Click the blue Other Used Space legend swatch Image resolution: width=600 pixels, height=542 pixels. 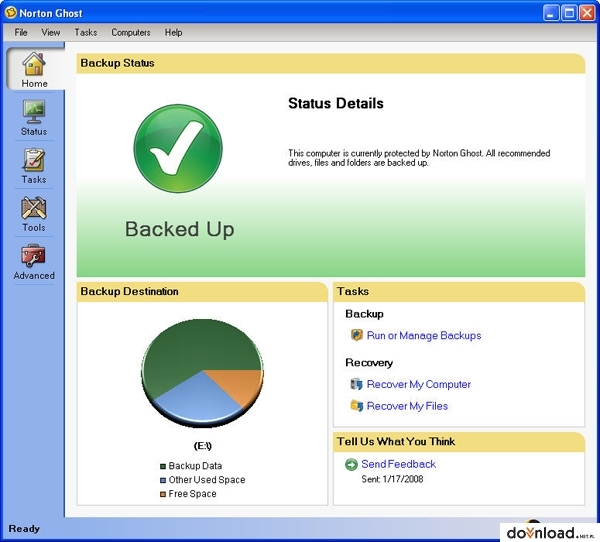[163, 480]
